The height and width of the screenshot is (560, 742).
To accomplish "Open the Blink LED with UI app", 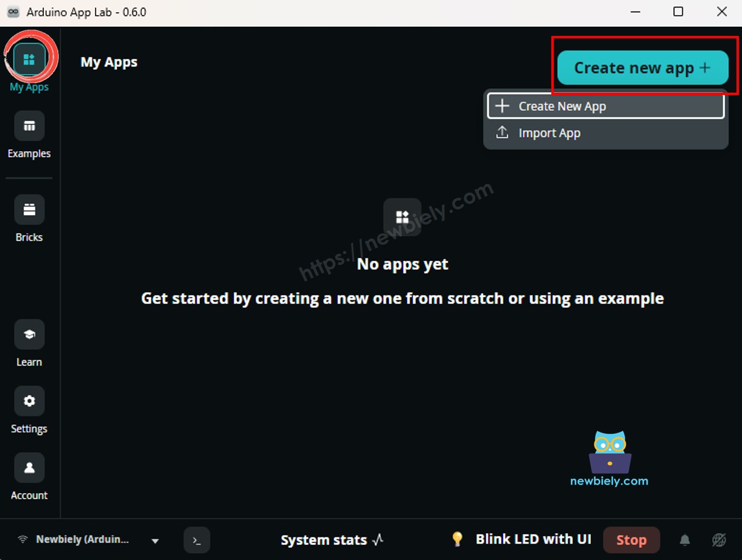I will (533, 539).
